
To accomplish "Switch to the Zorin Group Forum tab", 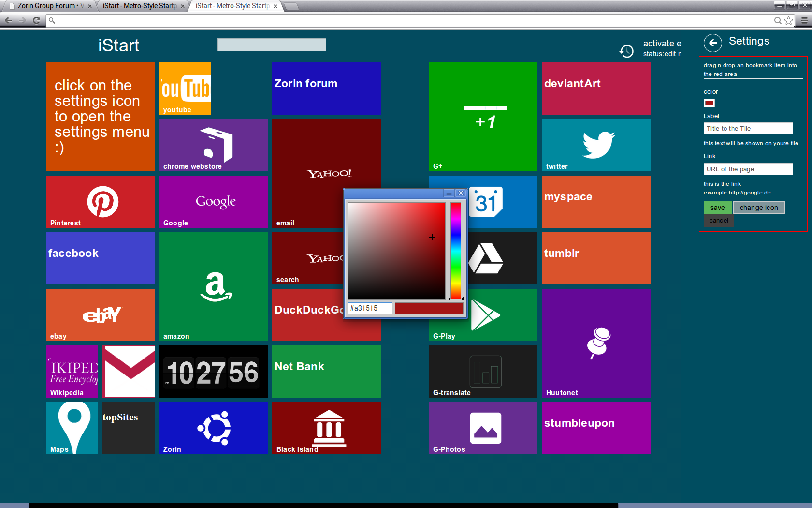I will click(46, 6).
